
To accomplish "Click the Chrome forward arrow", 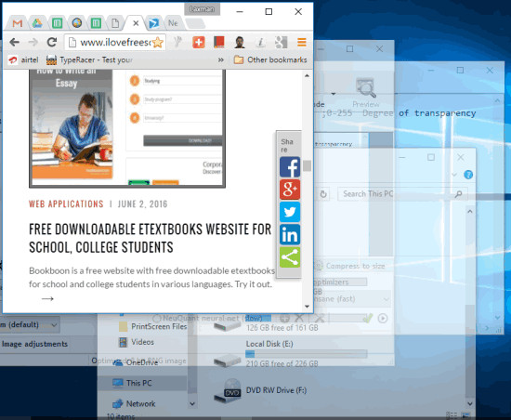I will click(33, 42).
